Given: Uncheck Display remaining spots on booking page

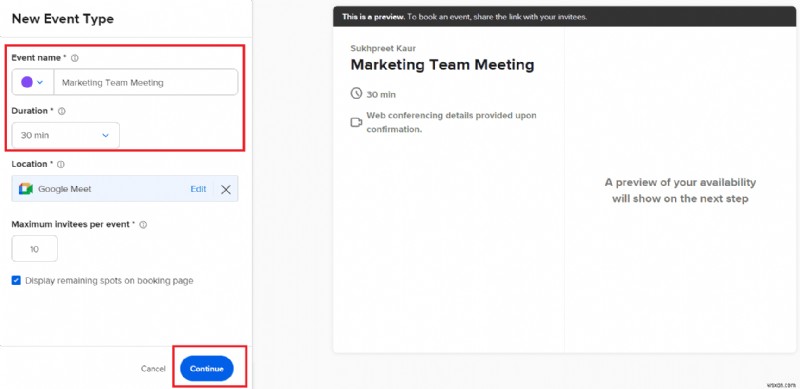Looking at the screenshot, I should pyautogui.click(x=16, y=280).
